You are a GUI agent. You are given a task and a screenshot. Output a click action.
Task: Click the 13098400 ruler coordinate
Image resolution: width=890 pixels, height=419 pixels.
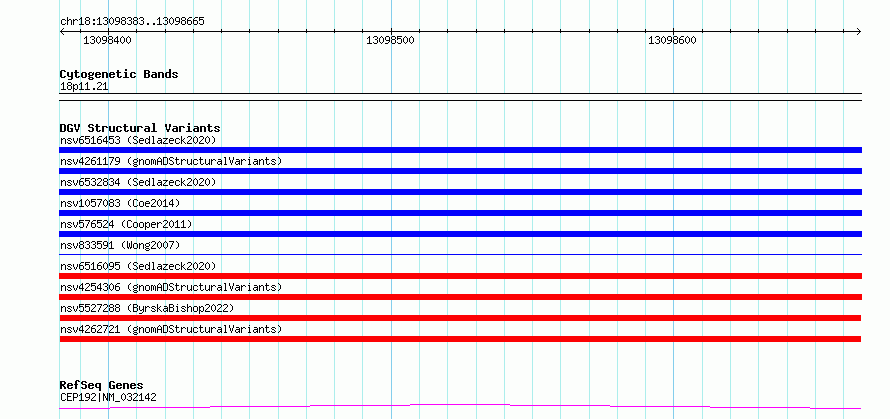[107, 40]
